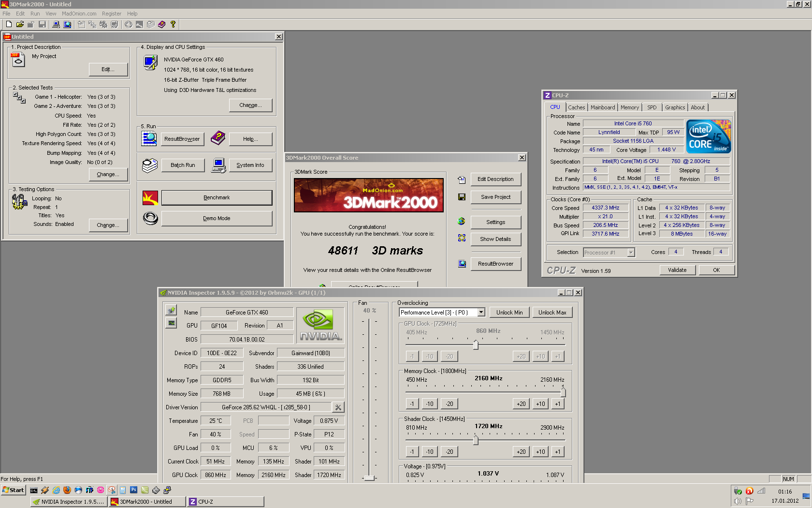The height and width of the screenshot is (508, 812).
Task: Click the Fan speed vertical slider handle
Action: point(369,478)
